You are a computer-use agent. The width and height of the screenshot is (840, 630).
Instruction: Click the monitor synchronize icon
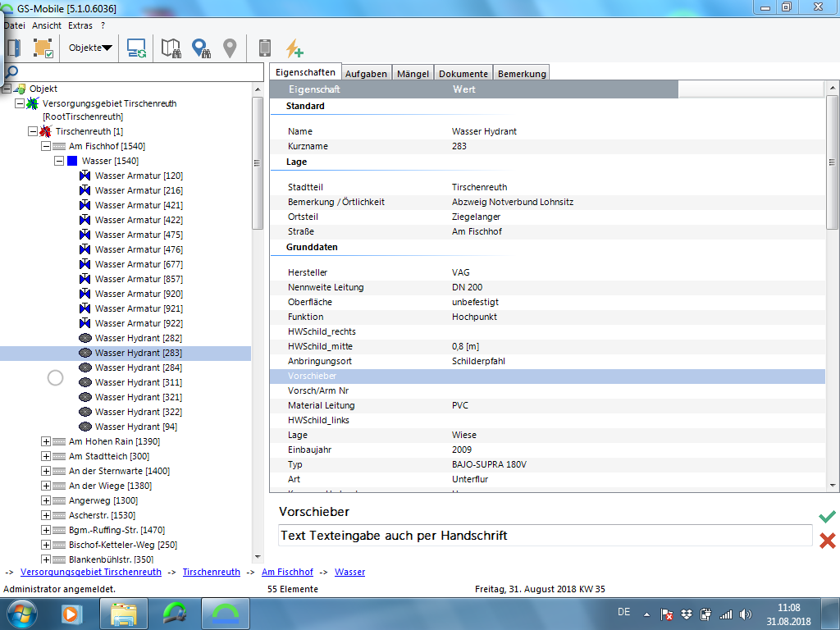(x=136, y=48)
